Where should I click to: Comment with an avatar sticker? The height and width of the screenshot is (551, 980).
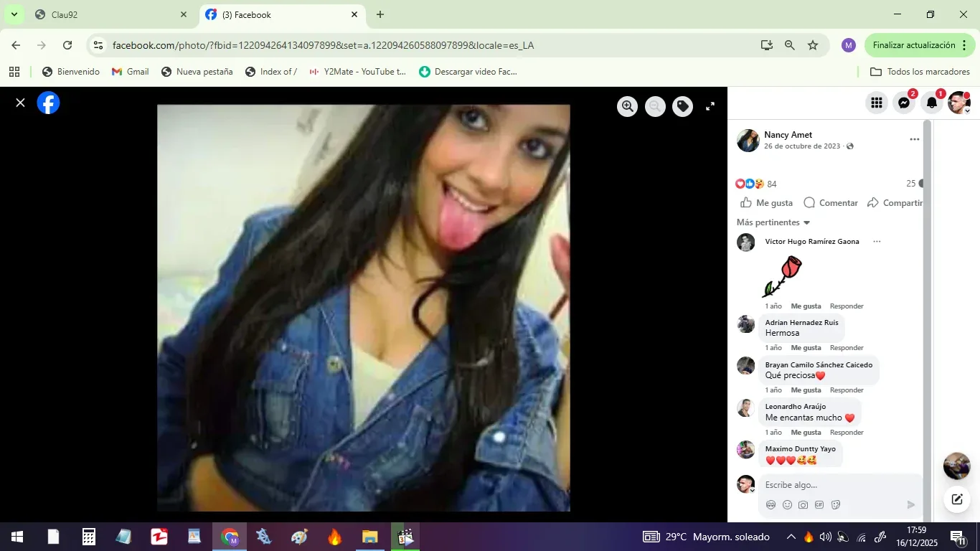(771, 505)
